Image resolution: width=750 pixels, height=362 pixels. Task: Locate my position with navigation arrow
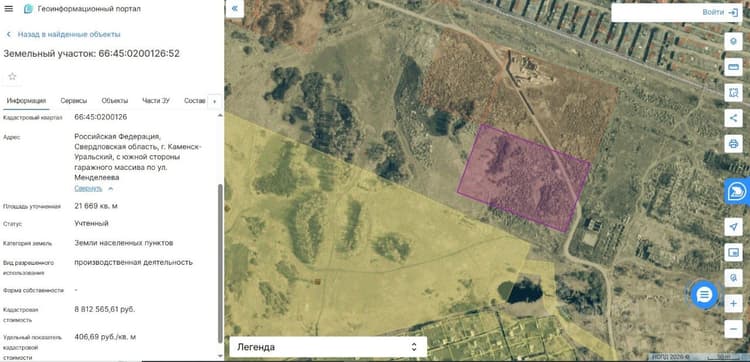[x=733, y=227]
